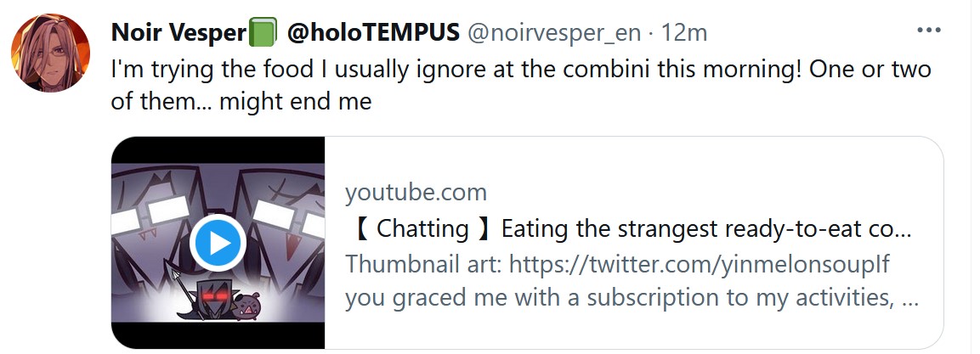Click the "12m" tweet timestamp
The width and height of the screenshot is (980, 354).
click(x=684, y=32)
